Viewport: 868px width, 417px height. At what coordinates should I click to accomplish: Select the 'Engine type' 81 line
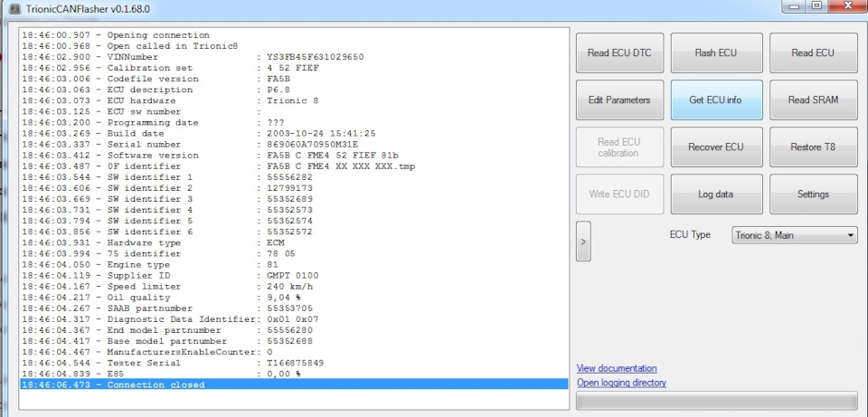tap(294, 265)
